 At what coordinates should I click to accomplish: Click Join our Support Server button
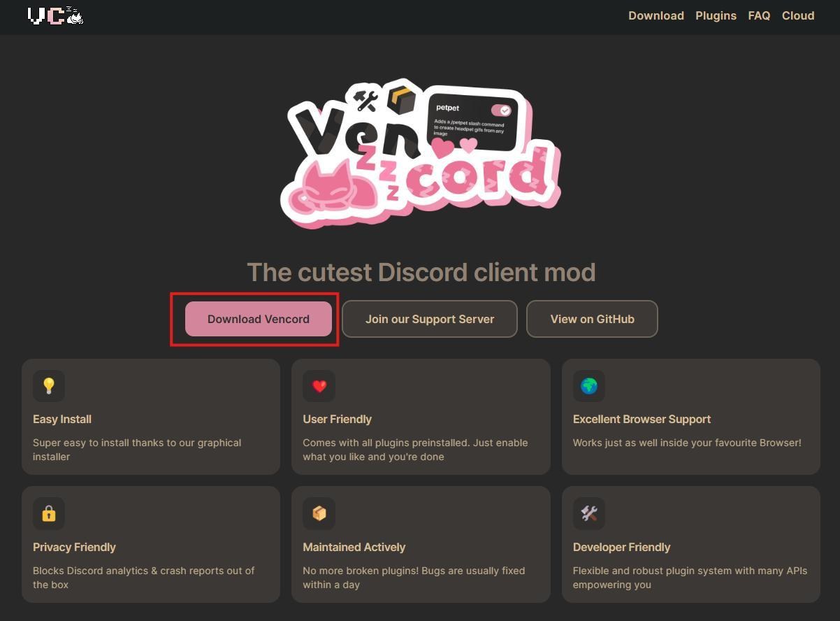tap(430, 319)
